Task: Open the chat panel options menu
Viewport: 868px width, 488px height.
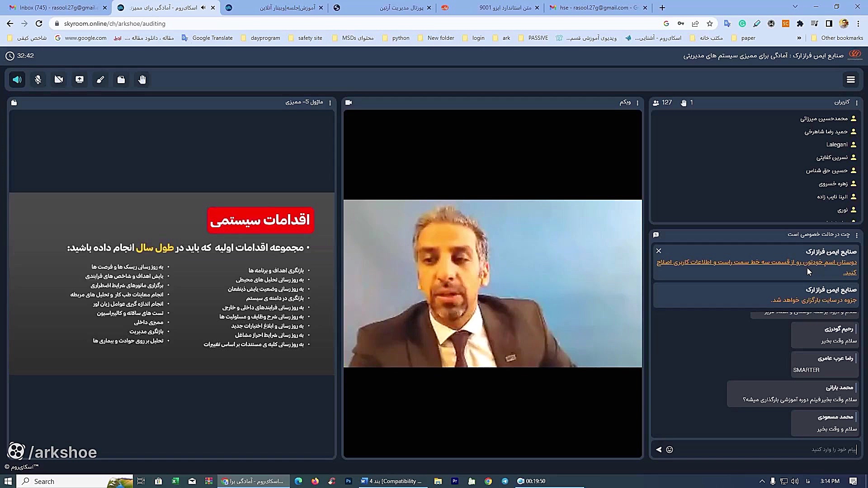Action: click(x=857, y=235)
